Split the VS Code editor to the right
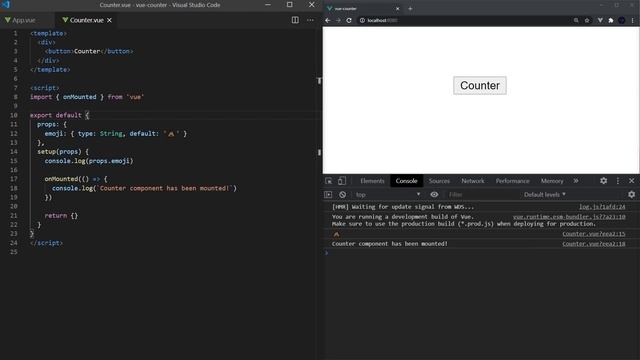640x360 pixels. 295,20
